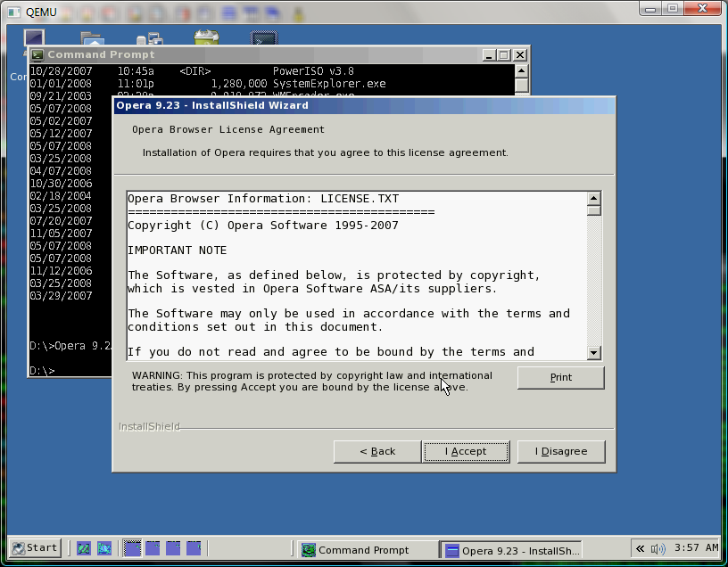The width and height of the screenshot is (728, 567).
Task: Click the Command Prompt window title icon
Action: tap(37, 54)
